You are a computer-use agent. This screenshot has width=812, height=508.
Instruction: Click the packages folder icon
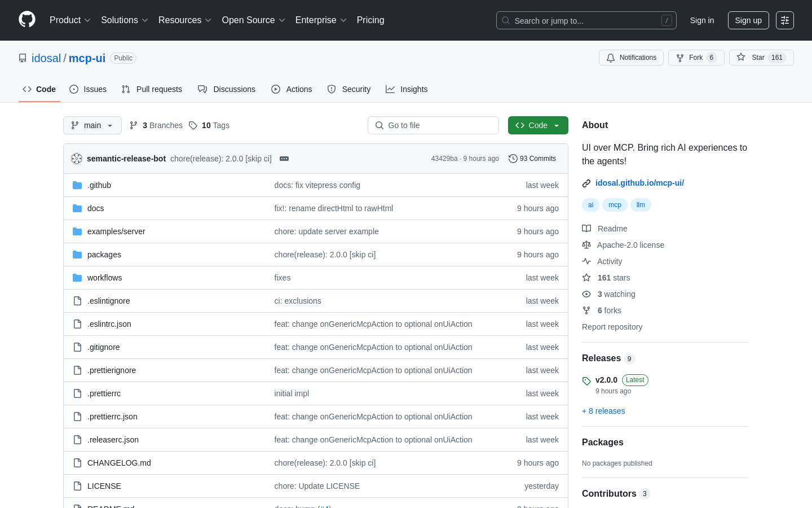coord(77,255)
